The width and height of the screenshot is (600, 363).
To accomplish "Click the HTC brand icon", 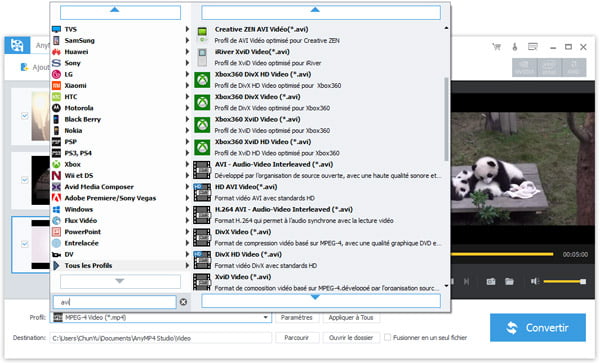I will pyautogui.click(x=56, y=97).
